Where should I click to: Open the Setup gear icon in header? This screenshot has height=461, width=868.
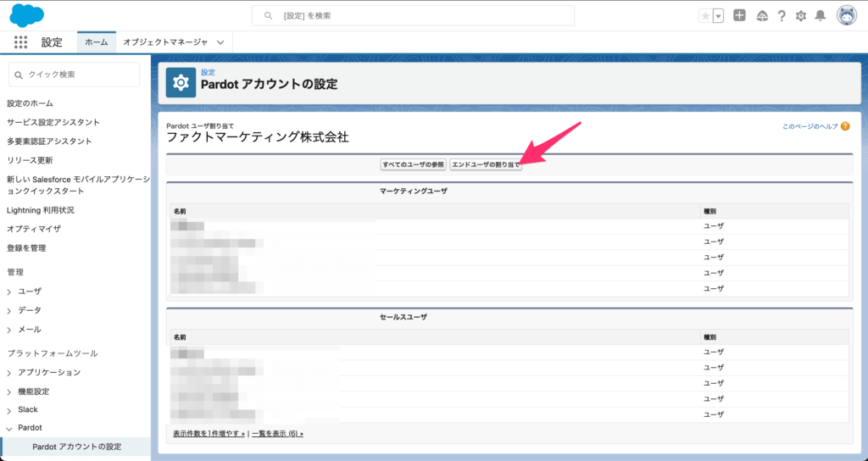coord(800,16)
